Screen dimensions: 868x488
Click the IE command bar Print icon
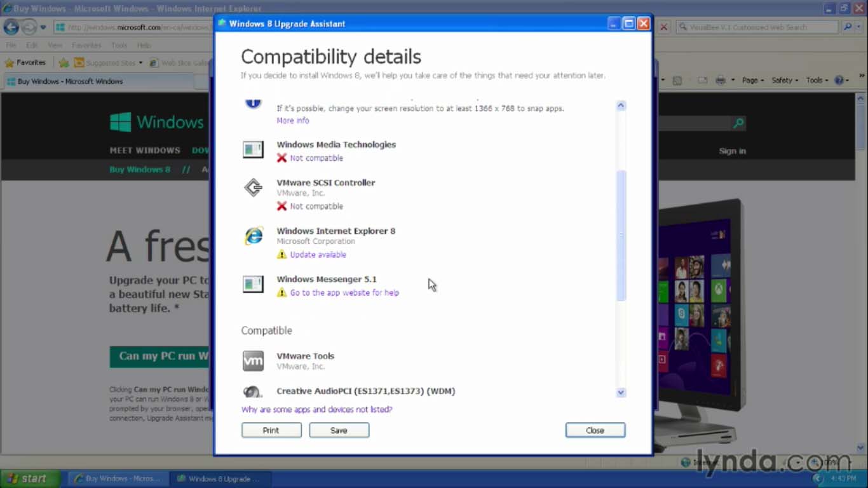720,81
